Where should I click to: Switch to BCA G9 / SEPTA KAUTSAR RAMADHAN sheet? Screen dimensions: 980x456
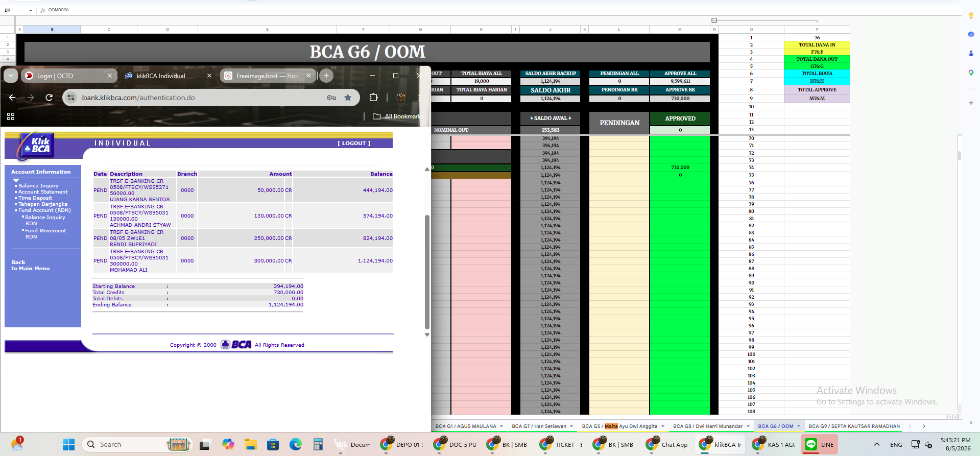point(854,426)
